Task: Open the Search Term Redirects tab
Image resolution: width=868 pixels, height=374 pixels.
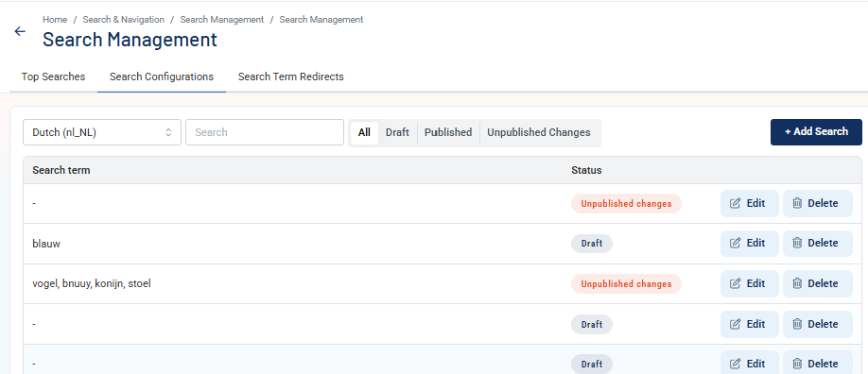Action: pyautogui.click(x=290, y=76)
